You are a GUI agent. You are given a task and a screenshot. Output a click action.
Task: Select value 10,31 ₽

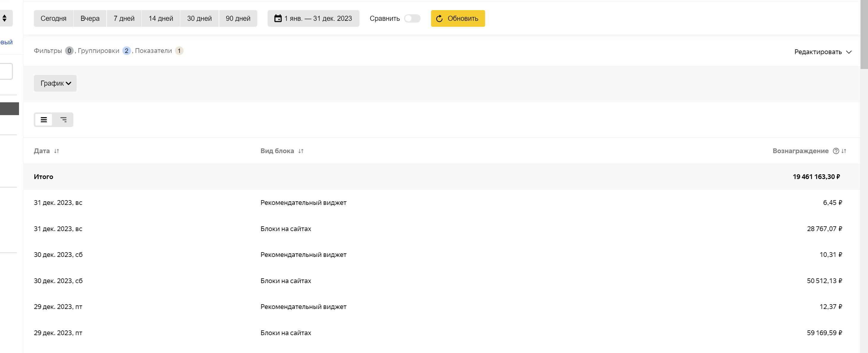[831, 255]
